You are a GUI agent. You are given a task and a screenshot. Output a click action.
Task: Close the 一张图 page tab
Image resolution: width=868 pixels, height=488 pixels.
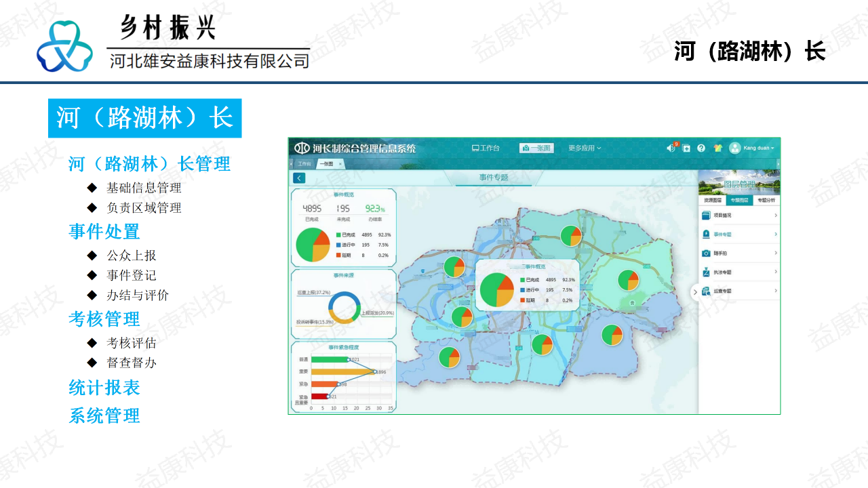click(340, 164)
